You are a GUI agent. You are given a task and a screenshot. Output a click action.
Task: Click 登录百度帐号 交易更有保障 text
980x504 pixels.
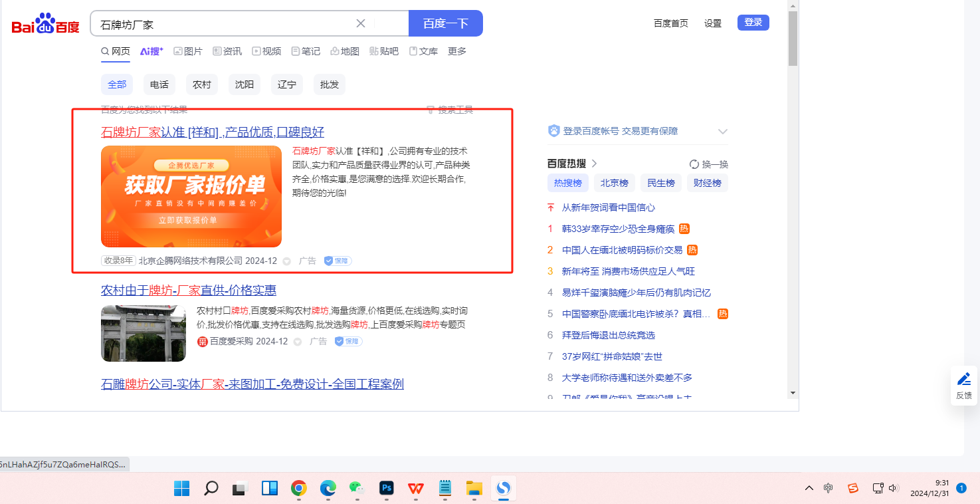click(x=621, y=131)
